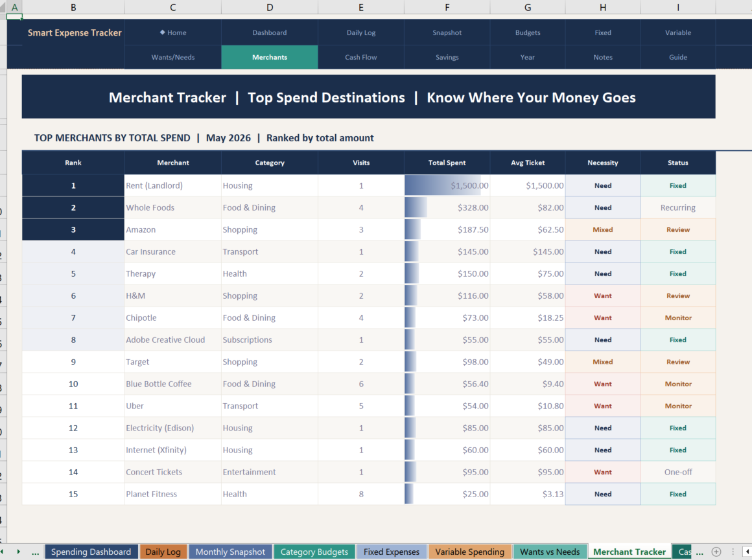This screenshot has height=560, width=752.
Task: Click the select-all corner of the grid
Action: coord(3,7)
